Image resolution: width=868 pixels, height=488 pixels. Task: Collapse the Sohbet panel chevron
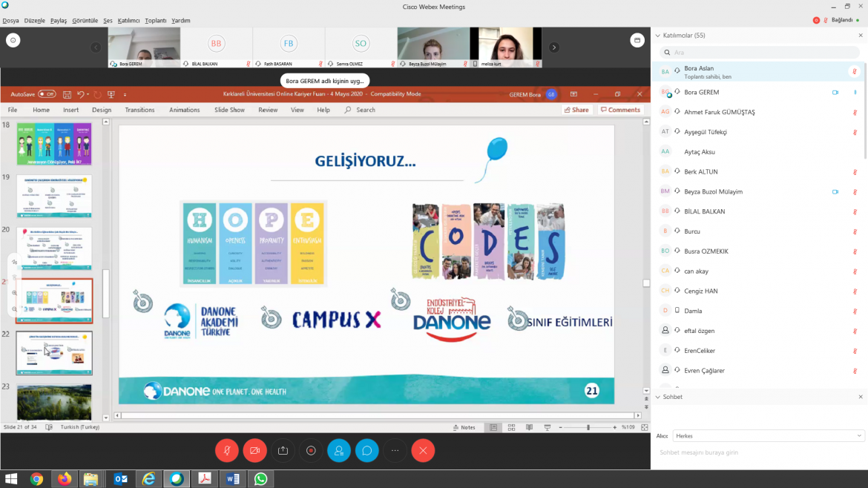[x=657, y=397]
